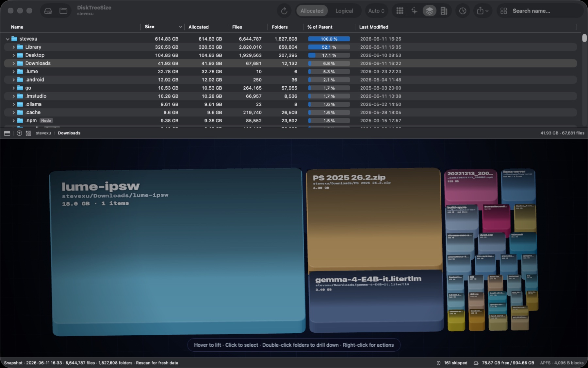Click the 52.1 % bar for Library
Screen dimensions: 588x368
tap(329, 47)
